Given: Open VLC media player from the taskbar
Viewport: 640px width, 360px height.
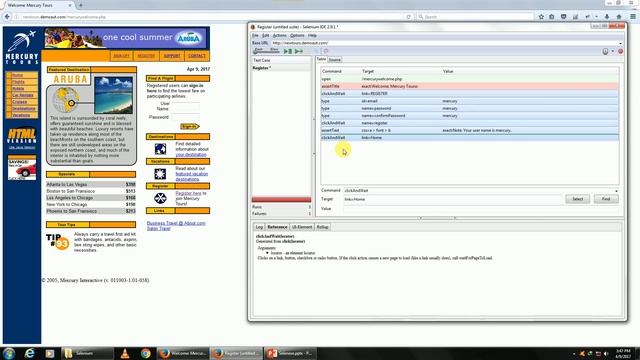Looking at the screenshot, I should (125, 353).
